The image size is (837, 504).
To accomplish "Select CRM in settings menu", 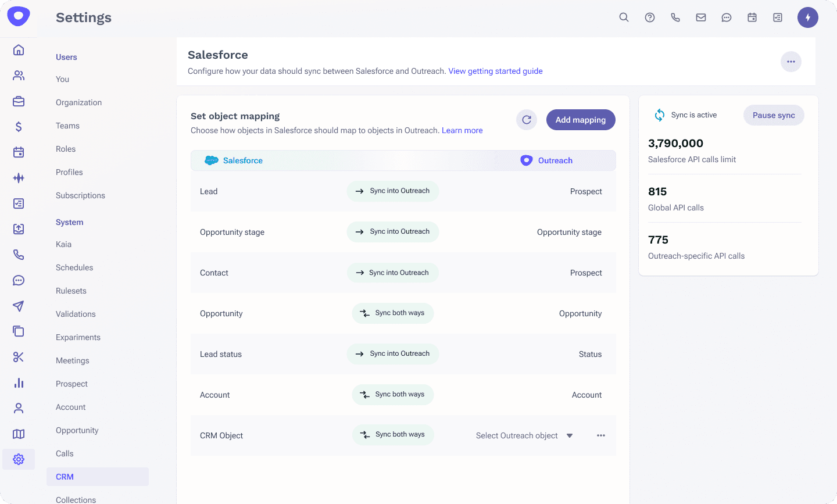I will coord(65,477).
